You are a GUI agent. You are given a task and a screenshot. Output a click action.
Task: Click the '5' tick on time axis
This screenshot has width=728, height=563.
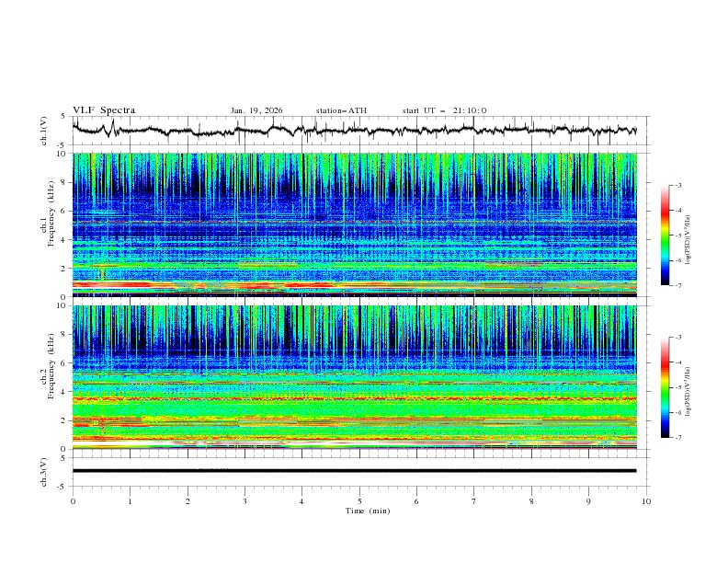[x=359, y=501]
